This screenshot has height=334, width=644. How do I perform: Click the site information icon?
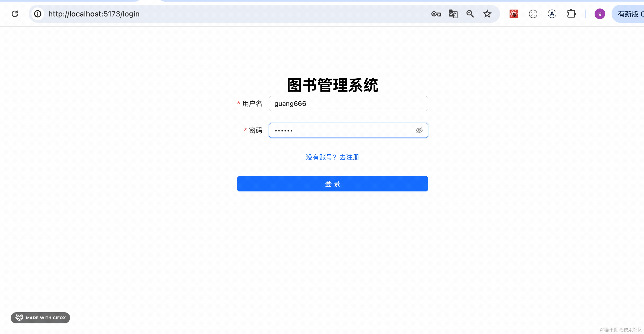pos(38,14)
